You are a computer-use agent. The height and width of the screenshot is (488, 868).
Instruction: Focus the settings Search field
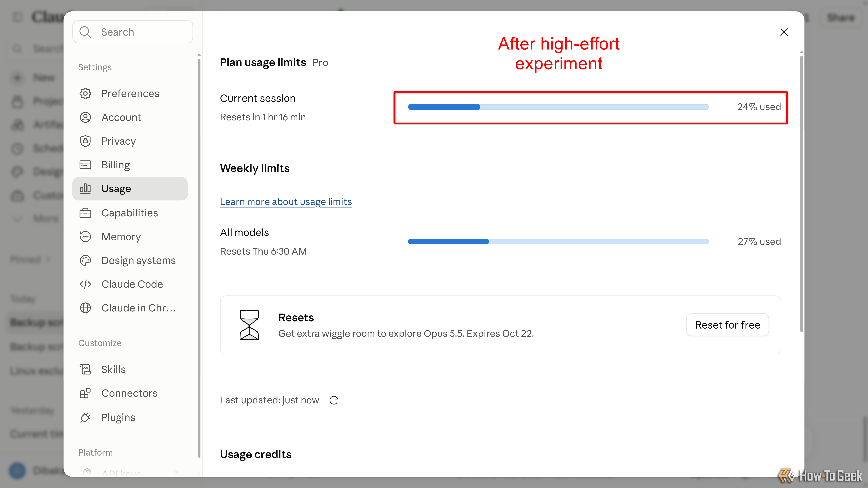133,32
